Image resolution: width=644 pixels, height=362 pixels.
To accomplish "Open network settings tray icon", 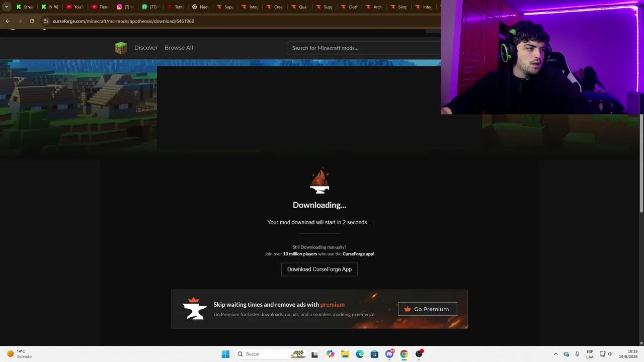I will (x=602, y=354).
